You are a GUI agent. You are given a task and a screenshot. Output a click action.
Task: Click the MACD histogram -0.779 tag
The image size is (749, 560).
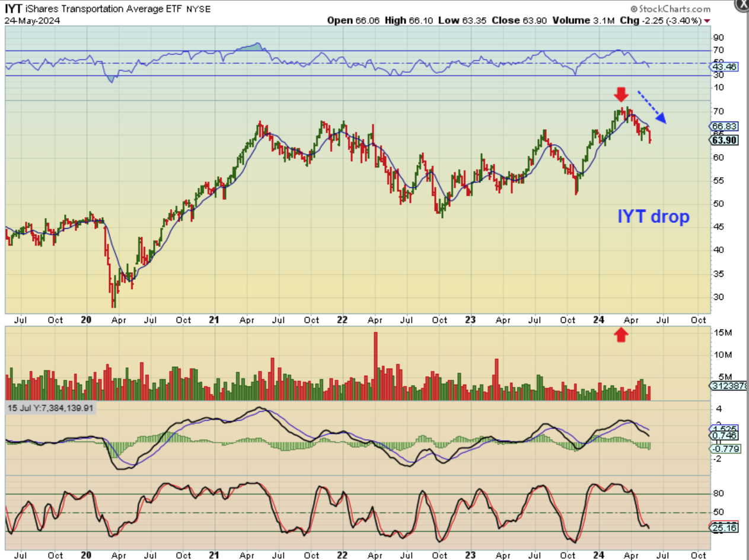724,449
